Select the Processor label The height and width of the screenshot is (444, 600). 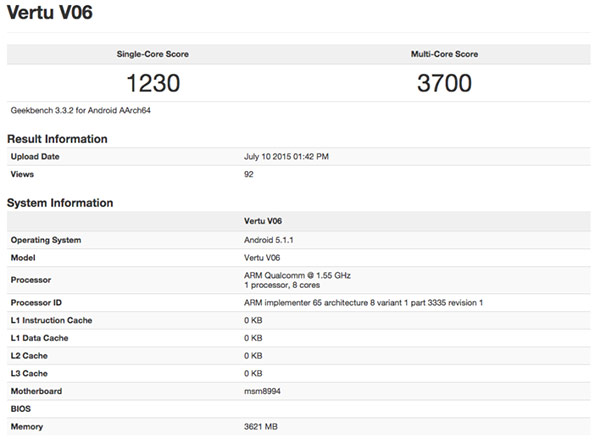[x=31, y=280]
